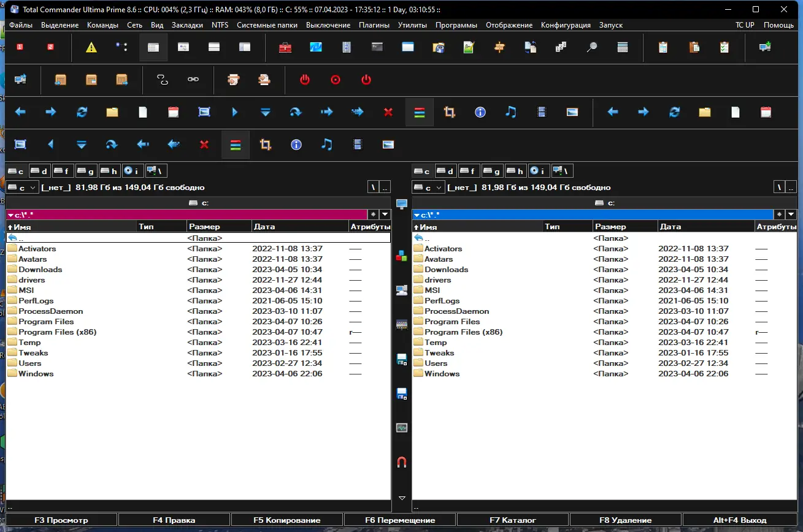Click the memory chip icon in the middle bar
Viewport: 803px width, 532px height.
coord(402,324)
